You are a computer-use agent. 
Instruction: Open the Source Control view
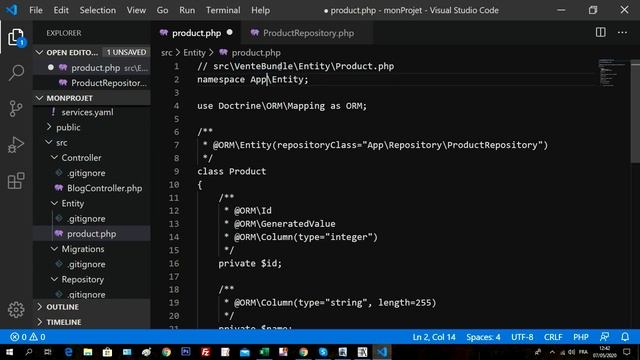coord(16,109)
